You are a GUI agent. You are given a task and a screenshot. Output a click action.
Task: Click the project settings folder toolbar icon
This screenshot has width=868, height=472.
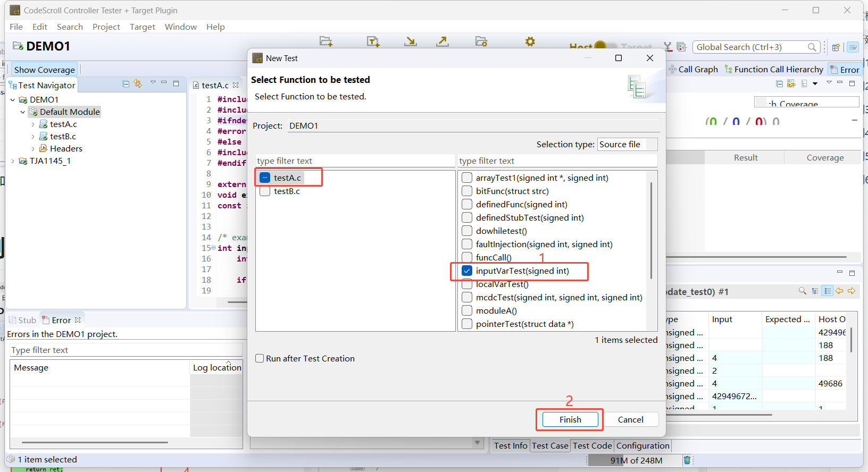pos(481,41)
